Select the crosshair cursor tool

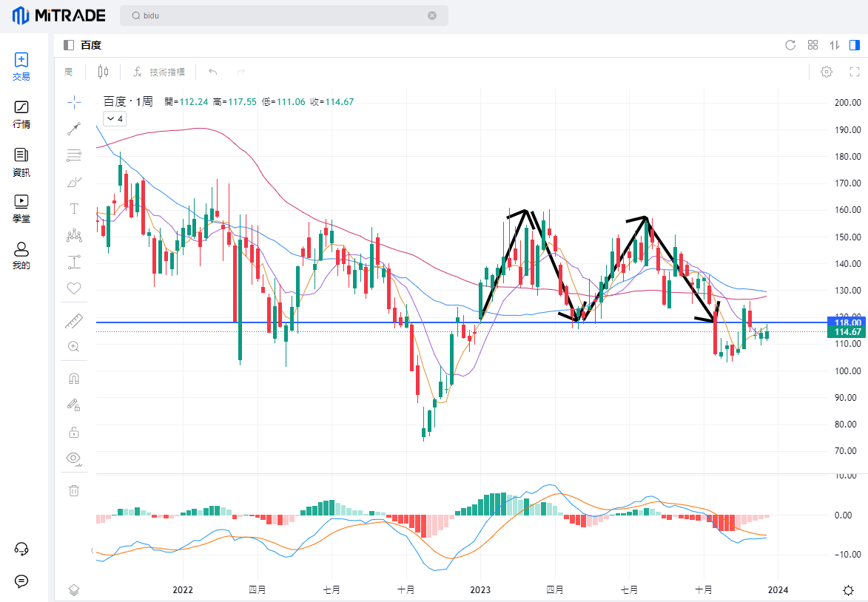coord(74,101)
